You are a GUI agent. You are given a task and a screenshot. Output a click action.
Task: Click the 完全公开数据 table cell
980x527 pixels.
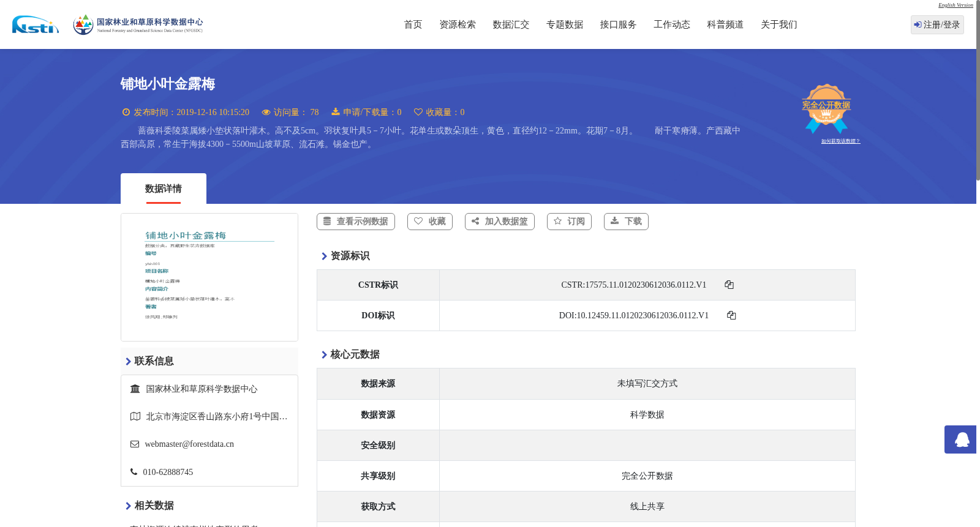[x=647, y=476]
